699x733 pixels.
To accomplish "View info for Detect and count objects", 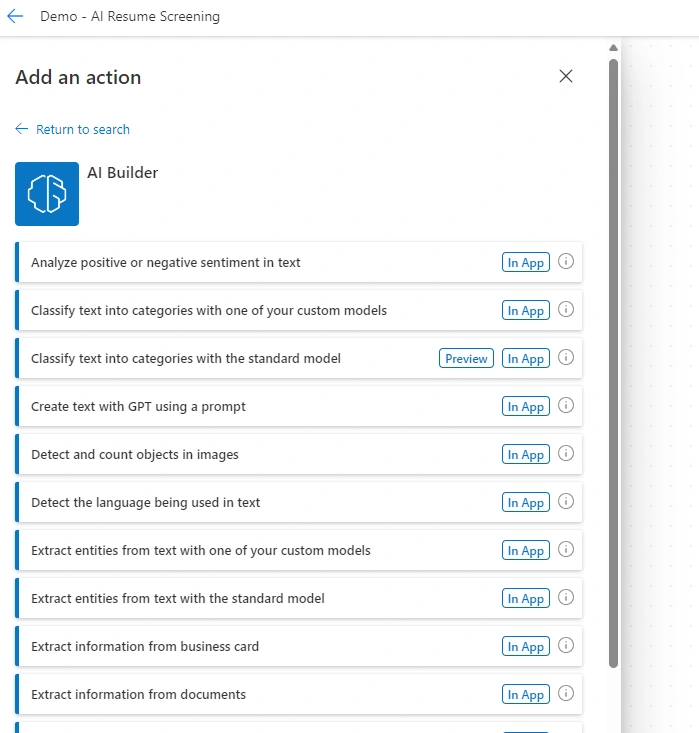I will [566, 453].
